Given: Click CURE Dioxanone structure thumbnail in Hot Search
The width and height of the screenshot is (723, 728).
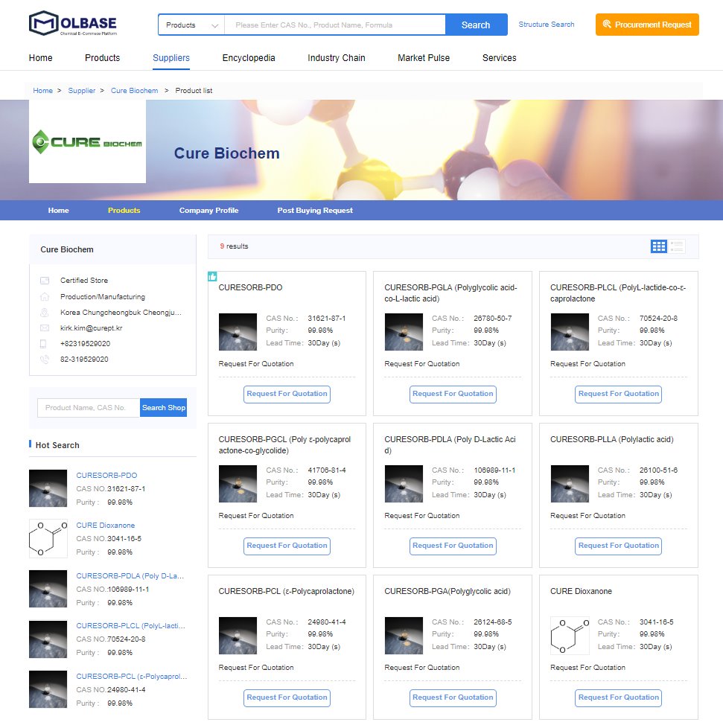Looking at the screenshot, I should pos(48,539).
